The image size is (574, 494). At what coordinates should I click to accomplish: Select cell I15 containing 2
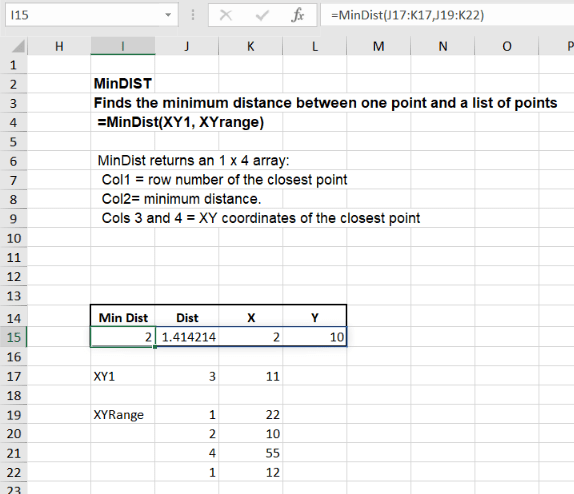point(123,337)
